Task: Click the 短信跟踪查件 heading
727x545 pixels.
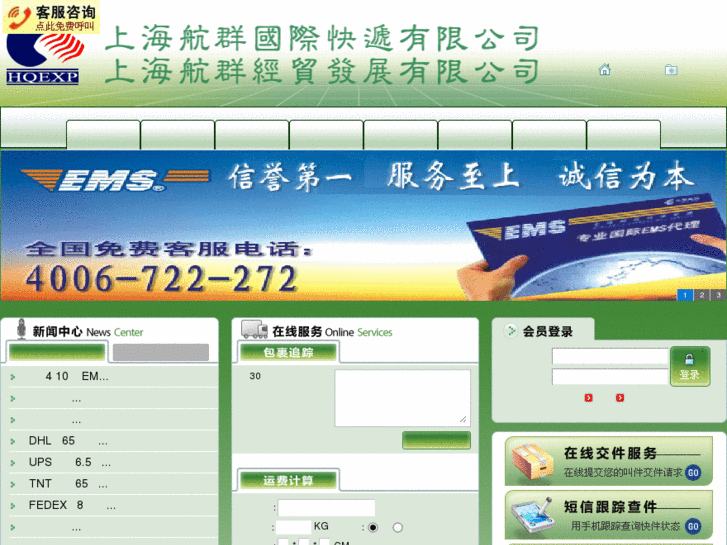Action: point(610,507)
